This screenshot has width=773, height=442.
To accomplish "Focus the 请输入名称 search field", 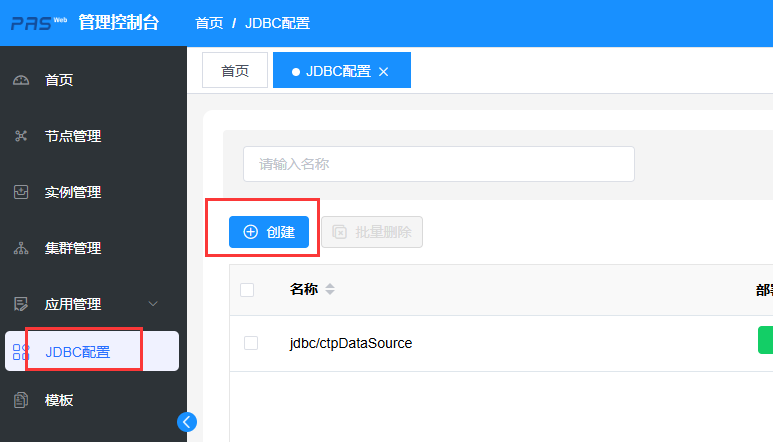I will tap(439, 164).
